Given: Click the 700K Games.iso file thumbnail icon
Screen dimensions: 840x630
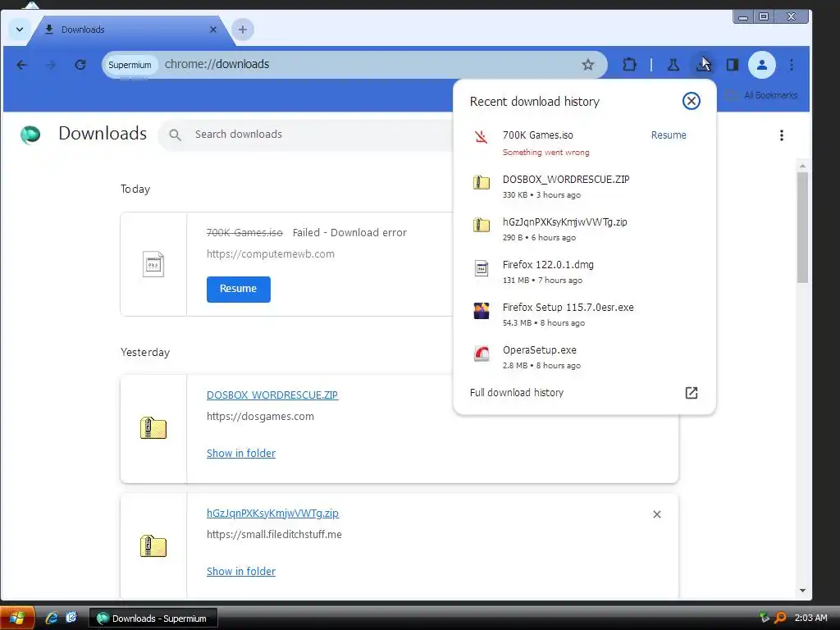Looking at the screenshot, I should (153, 264).
